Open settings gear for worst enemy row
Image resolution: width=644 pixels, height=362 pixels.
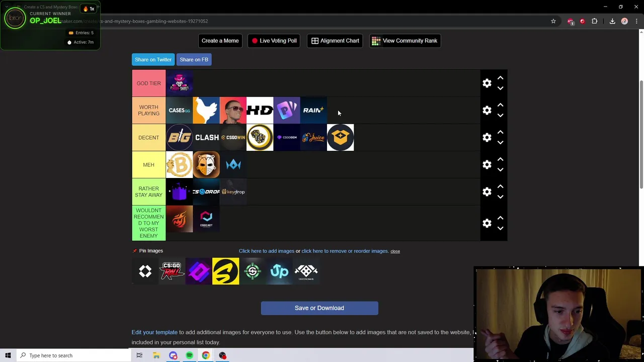point(487,223)
